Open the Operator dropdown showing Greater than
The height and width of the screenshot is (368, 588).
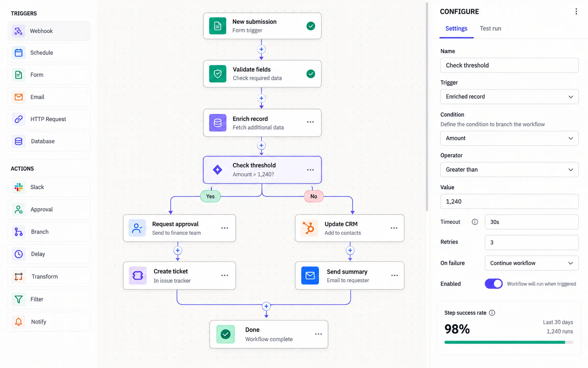tap(509, 169)
